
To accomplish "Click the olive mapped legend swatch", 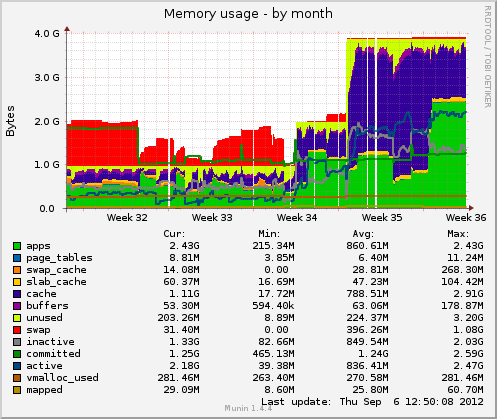I will (17, 390).
